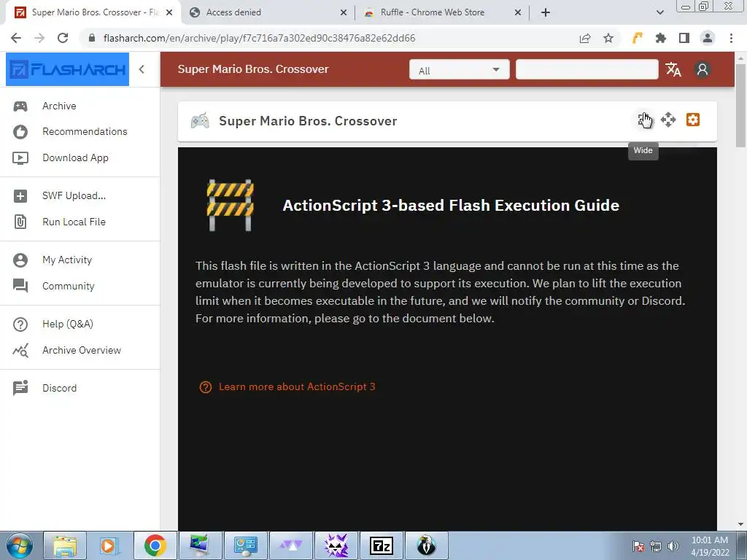The image size is (747, 560).
Task: Toggle the browser side panel
Action: click(684, 38)
